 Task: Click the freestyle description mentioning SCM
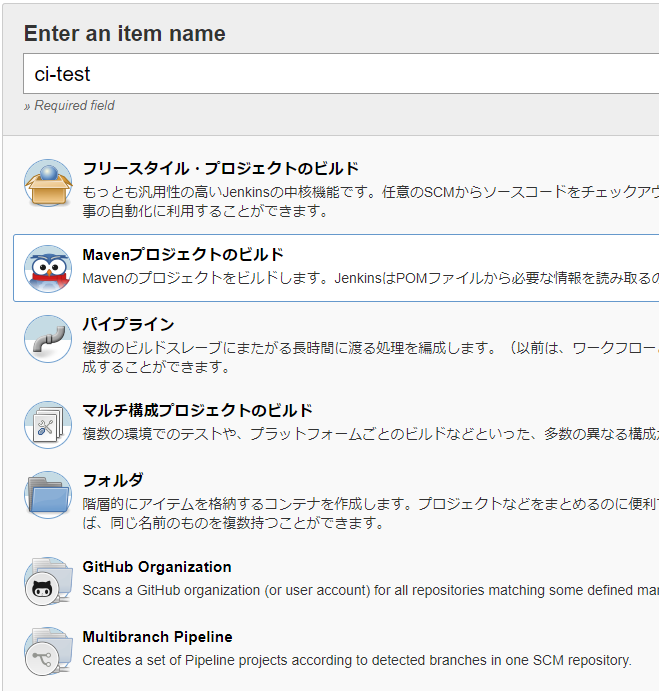point(371,201)
